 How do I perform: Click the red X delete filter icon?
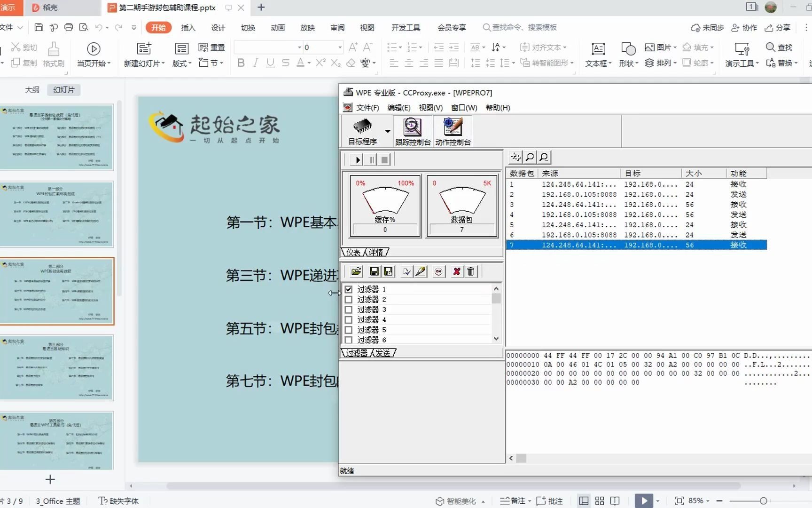click(456, 271)
